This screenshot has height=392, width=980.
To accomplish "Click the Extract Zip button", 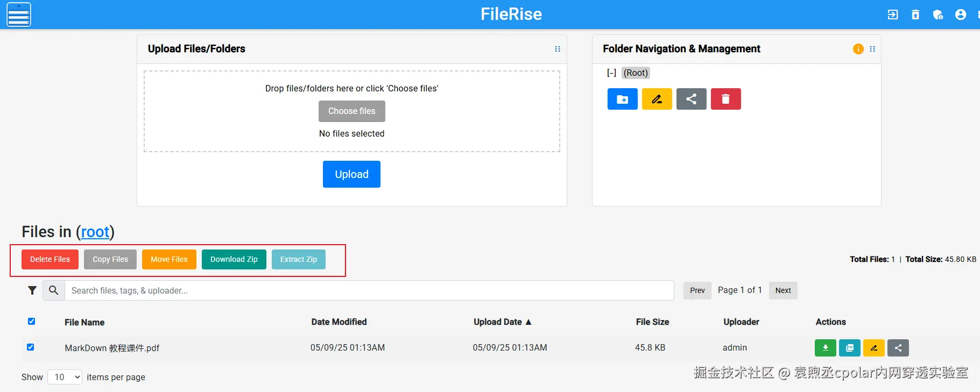I will 299,259.
